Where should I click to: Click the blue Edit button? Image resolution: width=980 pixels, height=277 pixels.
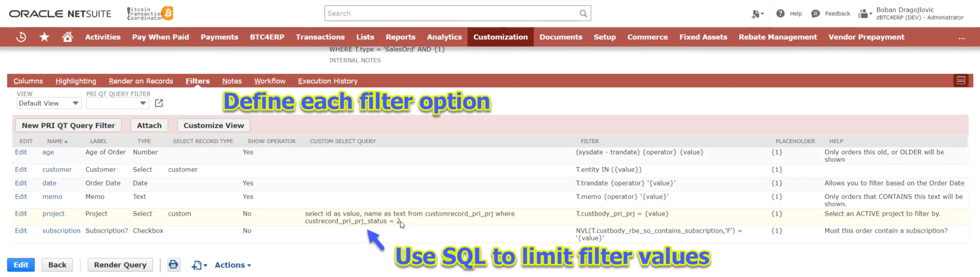pos(21,265)
